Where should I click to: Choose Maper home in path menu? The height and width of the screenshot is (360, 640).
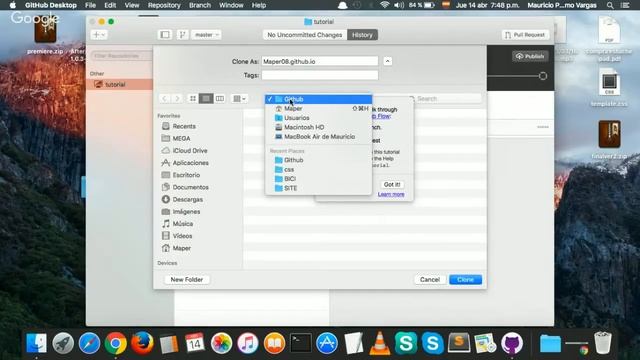[318, 109]
